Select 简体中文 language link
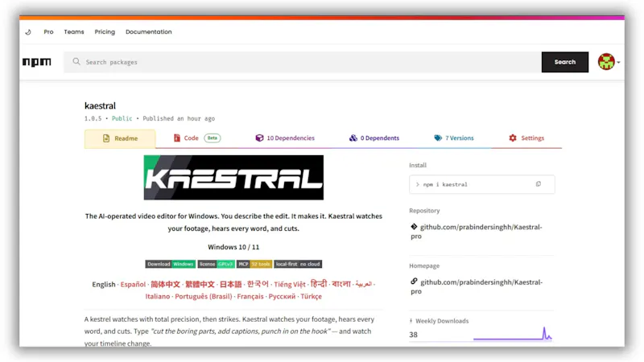 pos(165,285)
